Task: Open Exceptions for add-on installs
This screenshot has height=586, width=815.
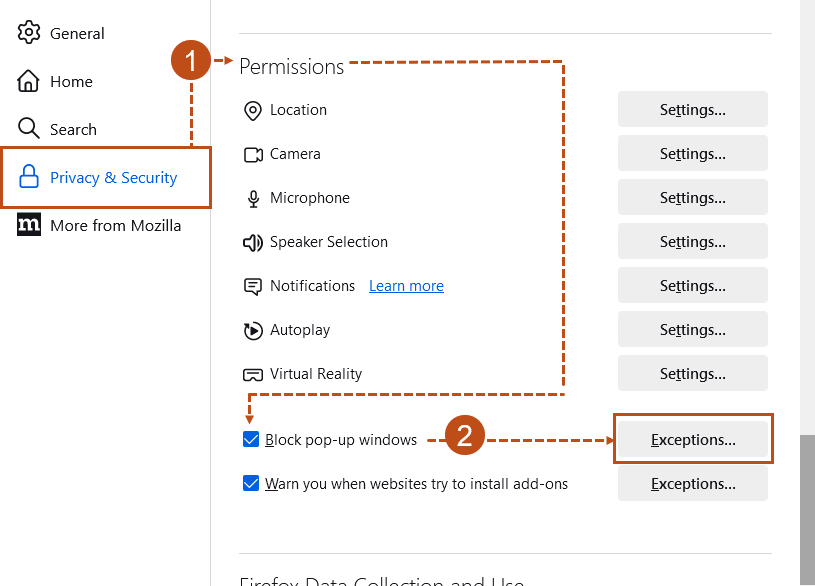Action: pyautogui.click(x=692, y=484)
